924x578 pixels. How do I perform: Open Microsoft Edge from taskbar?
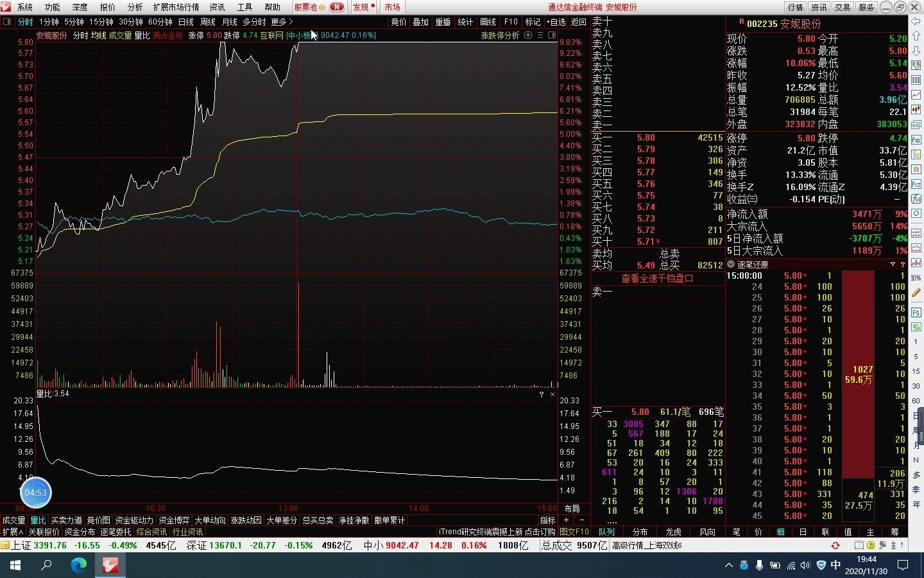pyautogui.click(x=78, y=565)
